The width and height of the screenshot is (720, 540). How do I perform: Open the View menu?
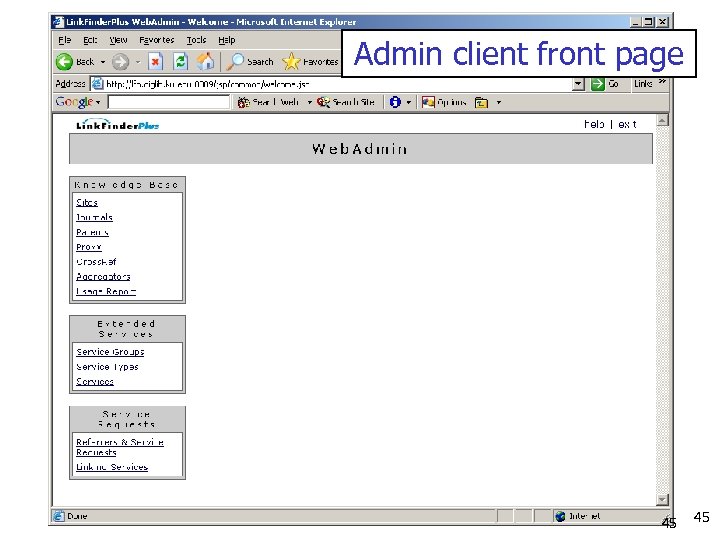coord(118,40)
